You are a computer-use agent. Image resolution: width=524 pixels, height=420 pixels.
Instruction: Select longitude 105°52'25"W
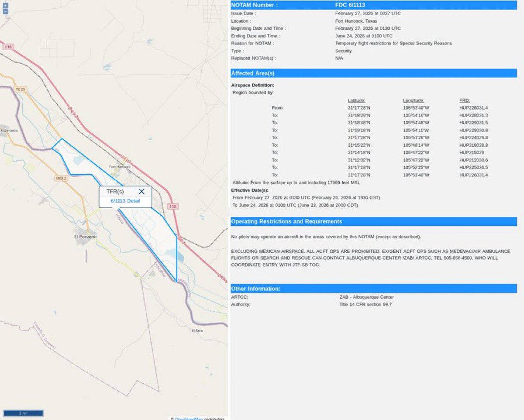click(416, 168)
